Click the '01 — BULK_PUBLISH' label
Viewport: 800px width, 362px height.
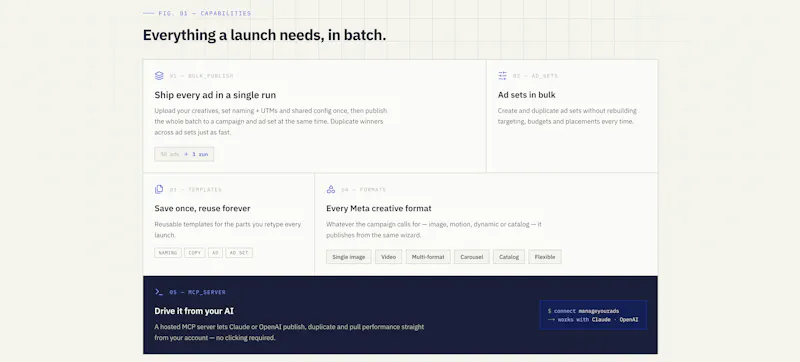click(202, 76)
